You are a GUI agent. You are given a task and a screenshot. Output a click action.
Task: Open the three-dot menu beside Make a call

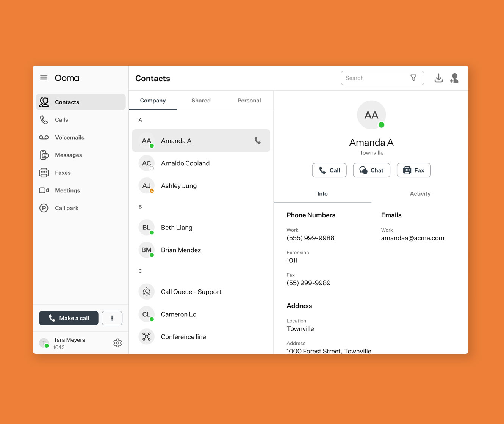(112, 318)
